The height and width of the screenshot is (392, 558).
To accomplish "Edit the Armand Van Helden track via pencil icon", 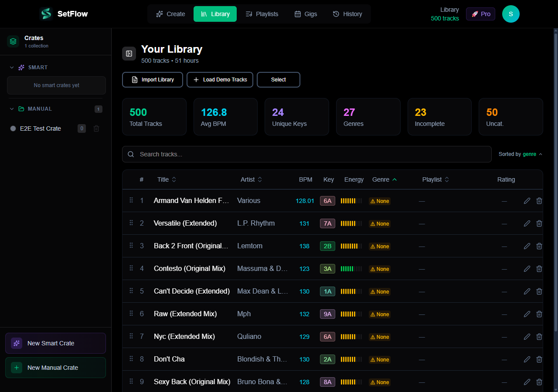I will coord(527,201).
